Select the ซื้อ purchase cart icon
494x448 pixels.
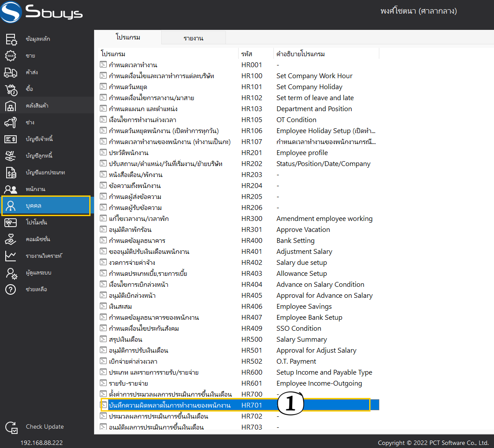click(11, 90)
